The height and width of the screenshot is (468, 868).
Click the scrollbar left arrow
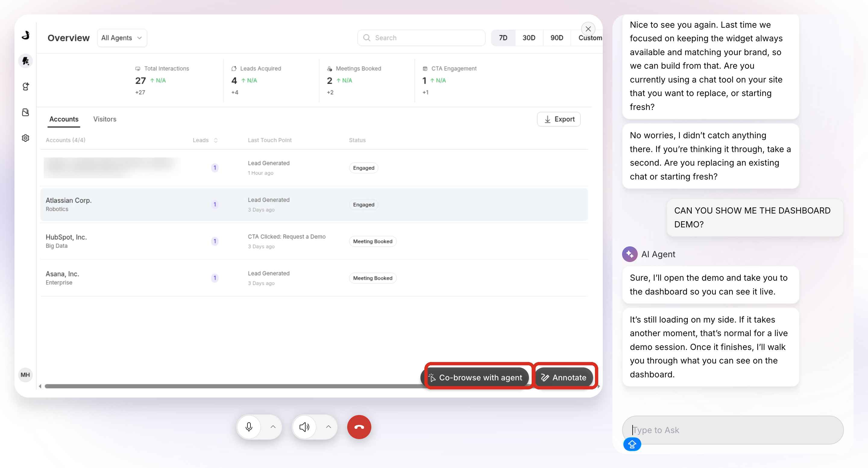pos(40,386)
